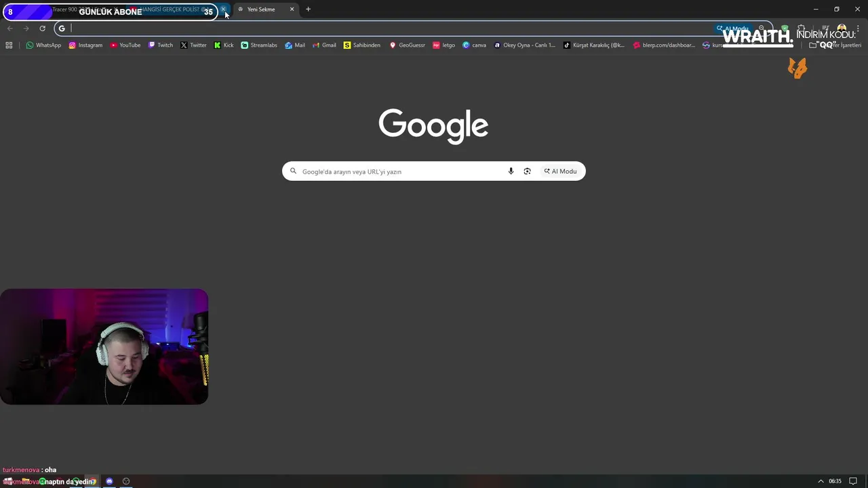Open the canva bookmark
Screen dimensions: 868x488
point(475,45)
